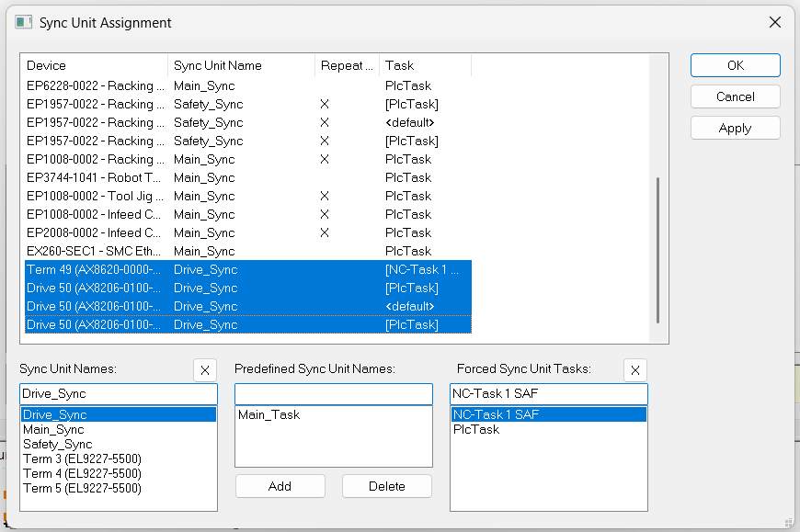
Task: Delete the predefined sync unit name
Action: pyautogui.click(x=387, y=486)
